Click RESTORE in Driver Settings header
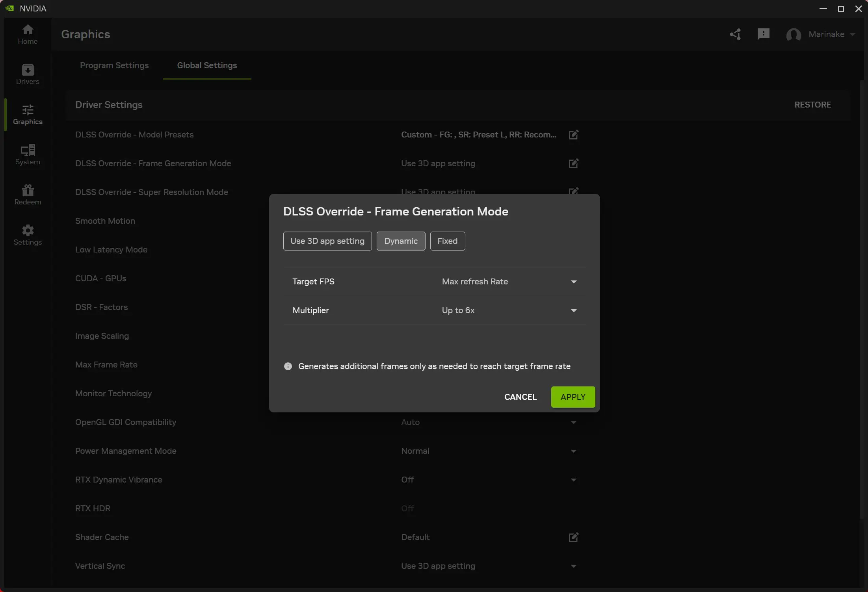 812,105
